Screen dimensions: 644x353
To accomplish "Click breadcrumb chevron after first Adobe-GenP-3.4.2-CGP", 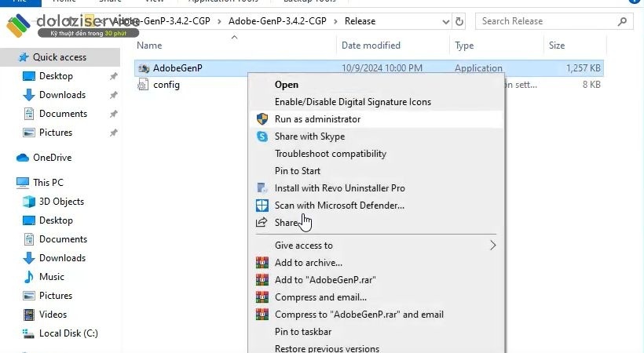I will [219, 21].
